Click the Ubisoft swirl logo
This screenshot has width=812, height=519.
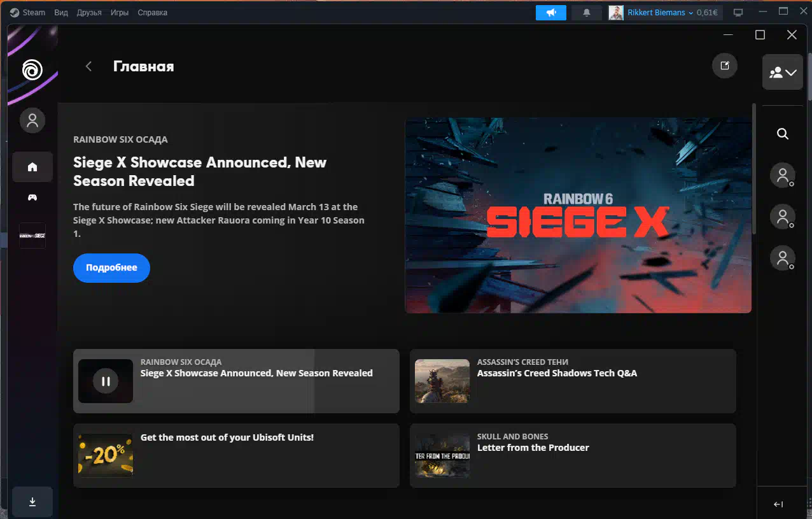(x=32, y=69)
